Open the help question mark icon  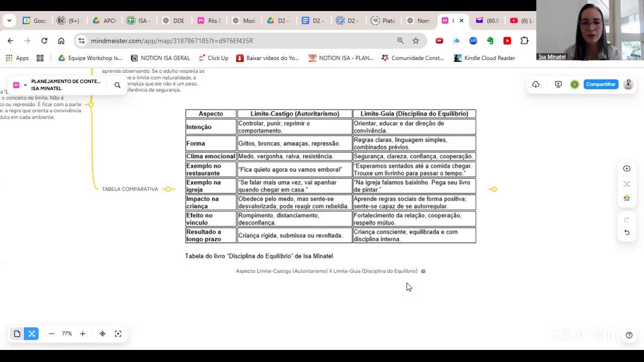[x=629, y=335]
